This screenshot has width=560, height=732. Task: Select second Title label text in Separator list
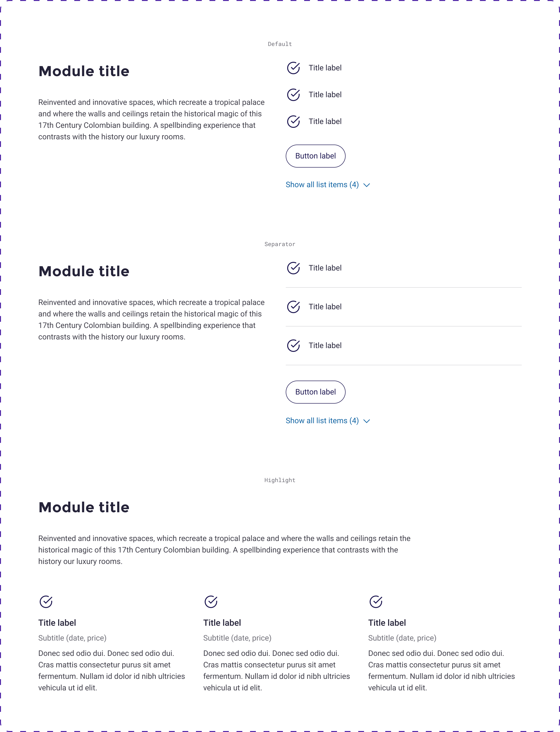pos(325,307)
